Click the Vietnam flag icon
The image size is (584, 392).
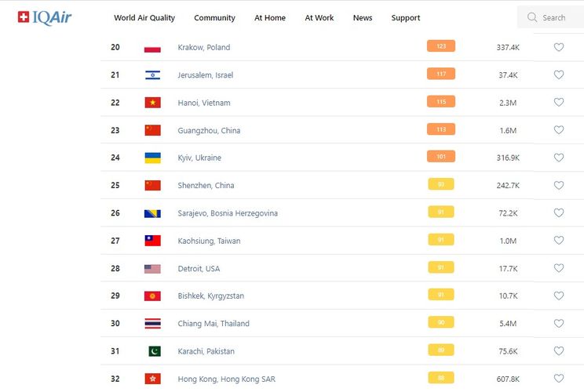click(152, 103)
